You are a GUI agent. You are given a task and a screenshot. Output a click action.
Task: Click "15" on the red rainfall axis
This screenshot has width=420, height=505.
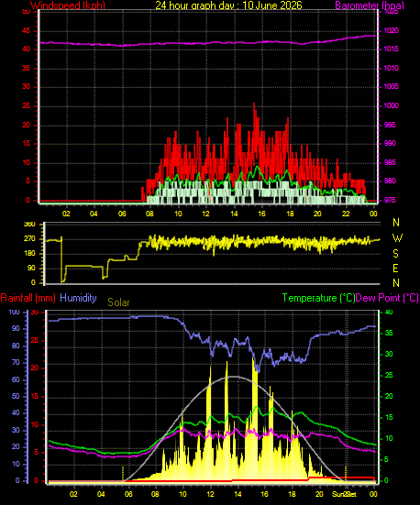(35, 397)
